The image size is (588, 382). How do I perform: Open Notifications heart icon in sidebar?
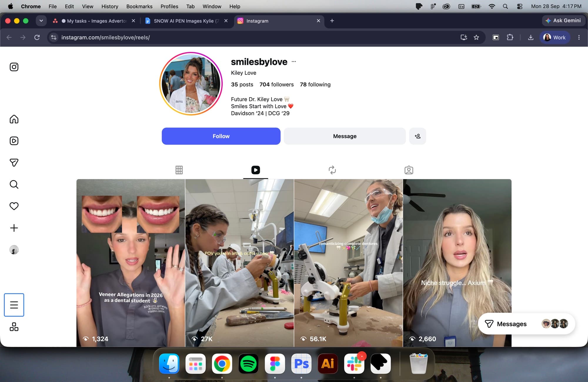[x=14, y=206]
